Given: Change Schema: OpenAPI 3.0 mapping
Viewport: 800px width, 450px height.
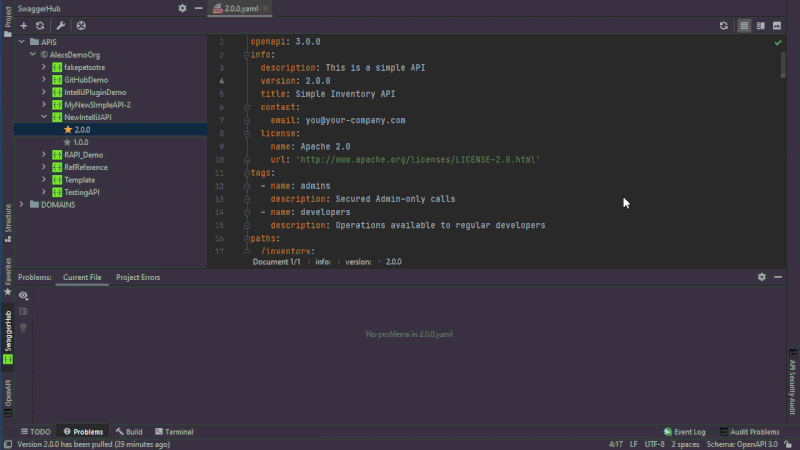Looking at the screenshot, I should 742,444.
